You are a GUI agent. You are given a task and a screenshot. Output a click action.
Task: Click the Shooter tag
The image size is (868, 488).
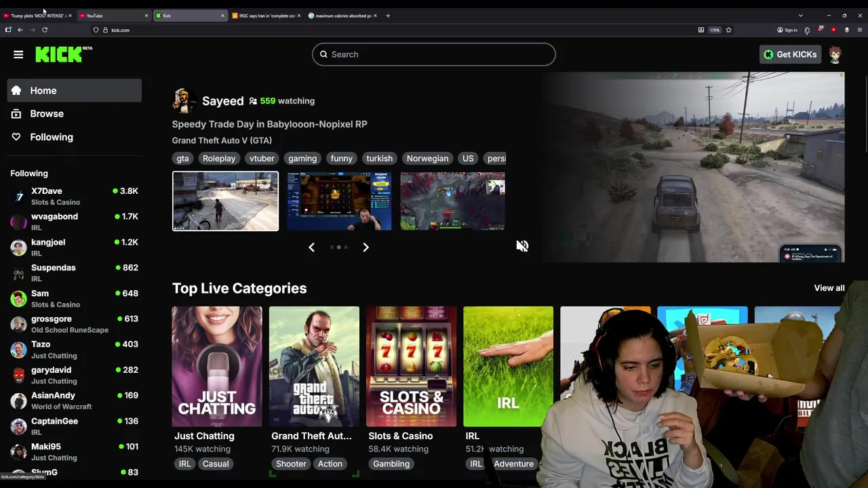pos(291,464)
